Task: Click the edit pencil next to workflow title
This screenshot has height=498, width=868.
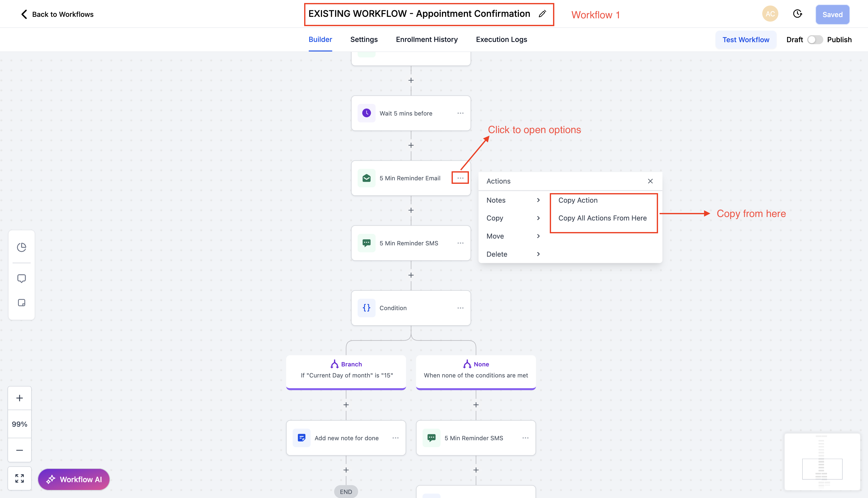Action: 542,14
